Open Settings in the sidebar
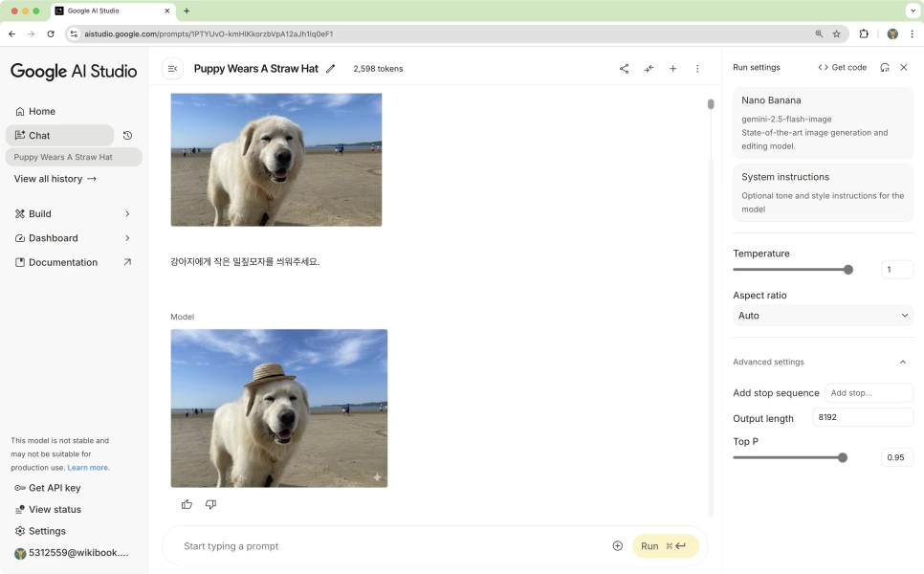Screen dimensions: 924x574 [x=40, y=531]
